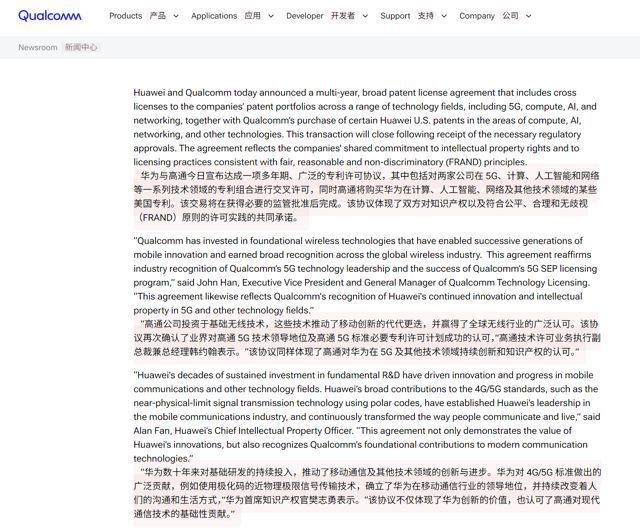The image size is (640, 528).
Task: Expand the Developer dropdown chevron
Action: (x=365, y=16)
